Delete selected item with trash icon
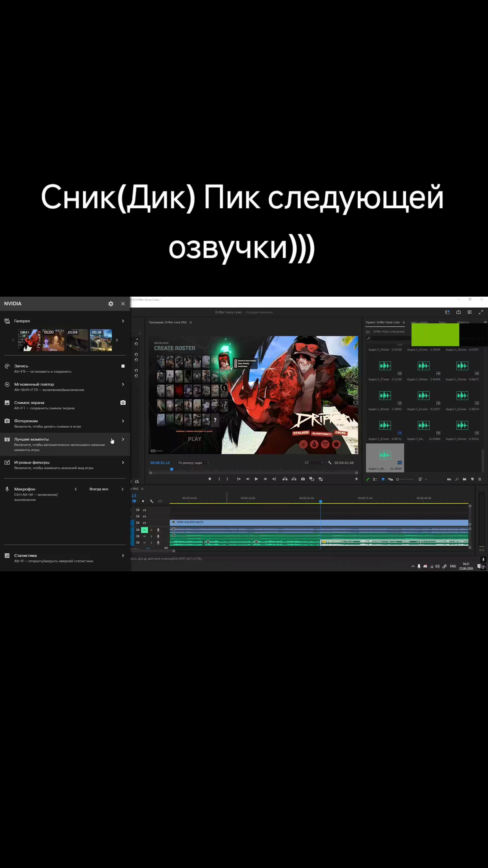Screen dimensions: 488x868 pyautogui.click(x=480, y=479)
